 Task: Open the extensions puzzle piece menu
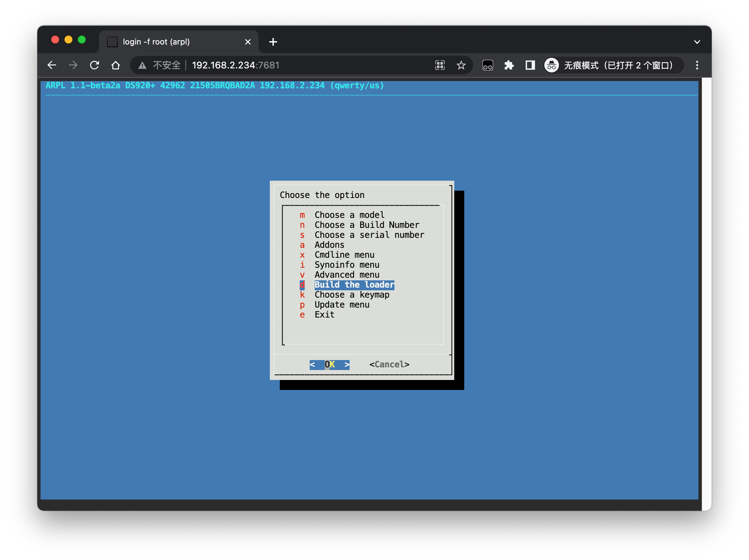click(509, 65)
